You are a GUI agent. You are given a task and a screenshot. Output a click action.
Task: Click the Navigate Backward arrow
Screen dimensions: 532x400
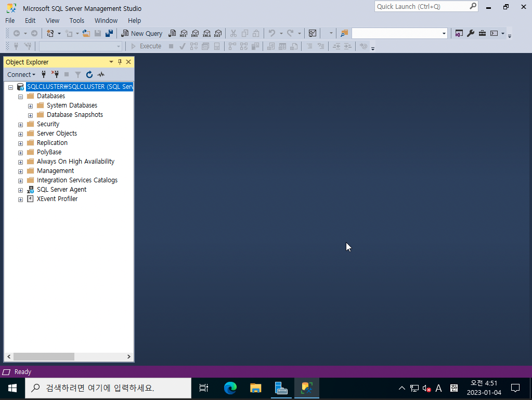[16, 33]
